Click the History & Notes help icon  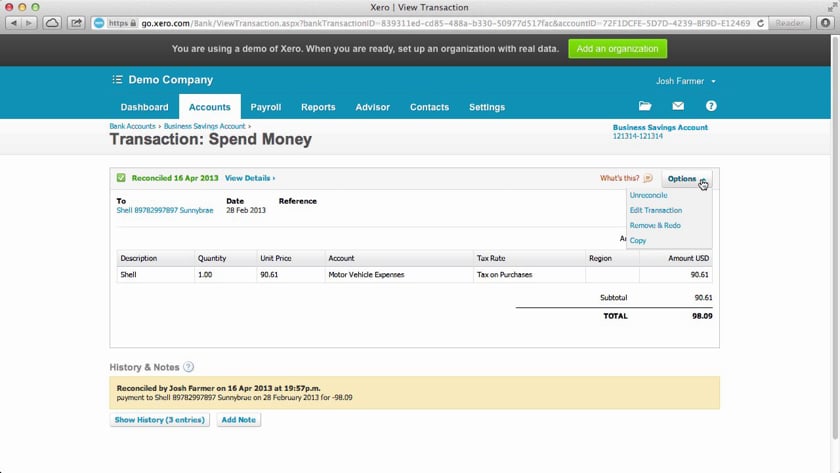click(188, 367)
